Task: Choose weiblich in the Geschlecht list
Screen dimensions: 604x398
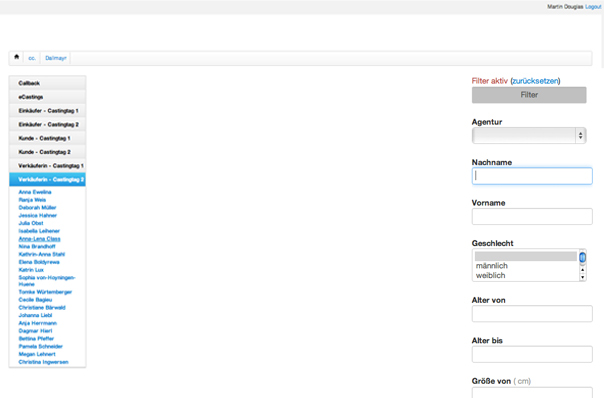Action: click(490, 275)
